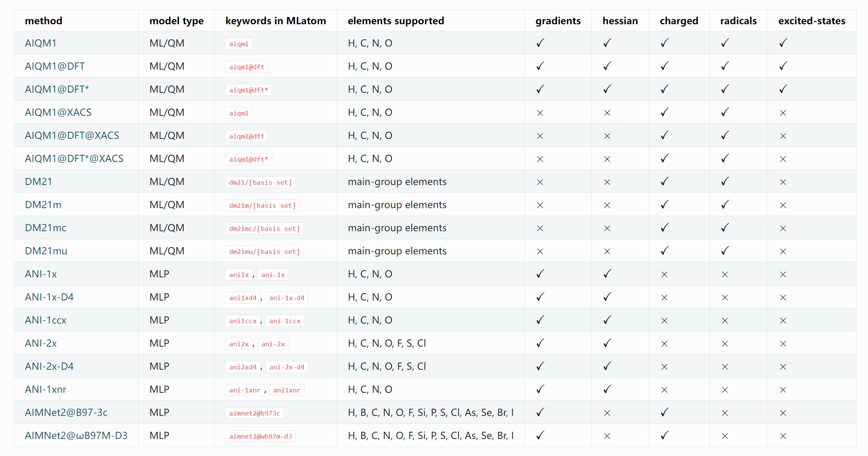The height and width of the screenshot is (456, 868).
Task: Click the gradients cross for DM21mc
Action: click(540, 228)
